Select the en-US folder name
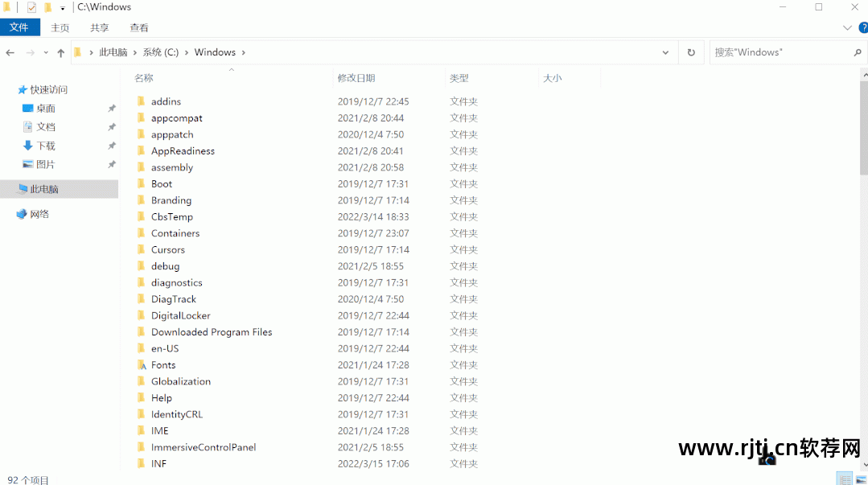 (x=165, y=348)
